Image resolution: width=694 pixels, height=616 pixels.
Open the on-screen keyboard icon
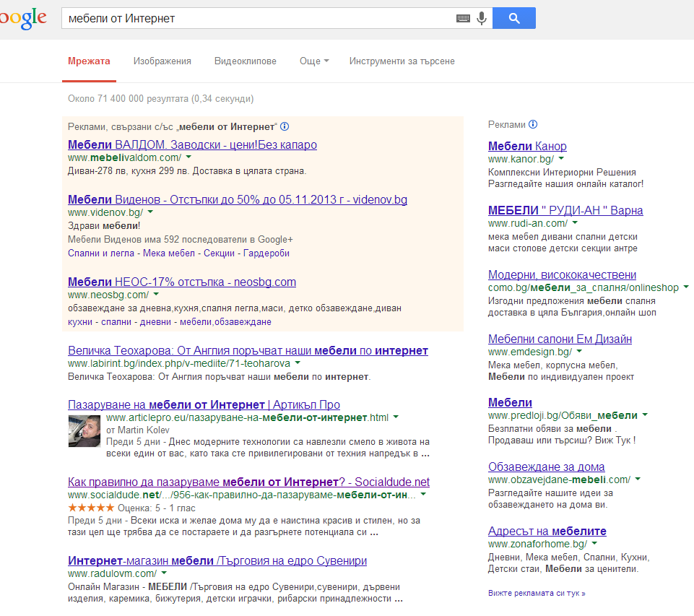tap(463, 18)
